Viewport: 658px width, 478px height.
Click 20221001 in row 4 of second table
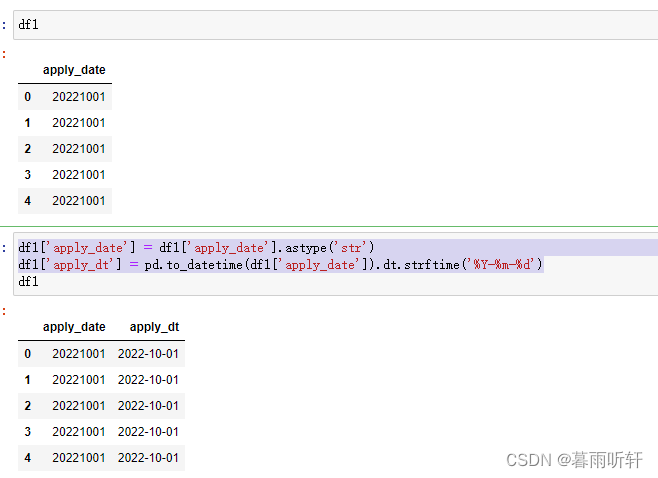coord(78,458)
